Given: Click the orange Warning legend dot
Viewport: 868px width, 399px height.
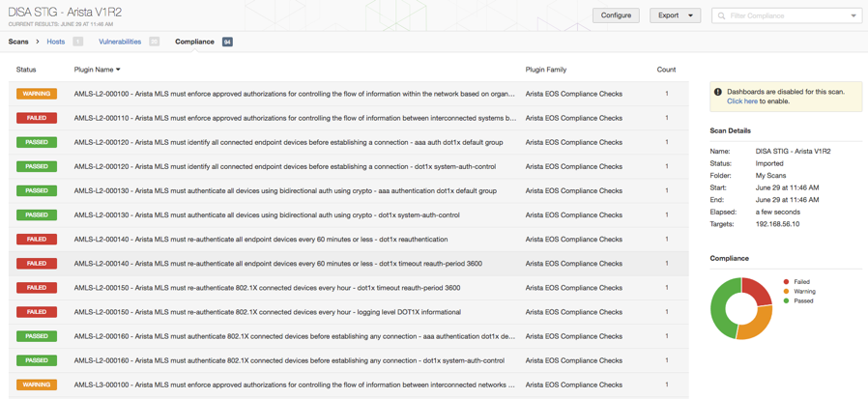Looking at the screenshot, I should [786, 291].
